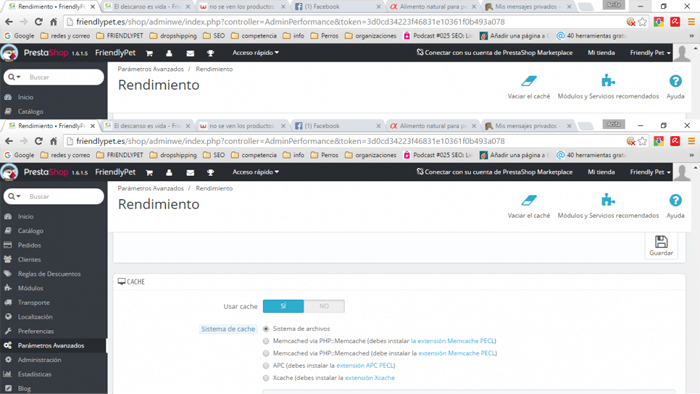Open the Ayuda help icon
The image size is (700, 394).
click(x=675, y=200)
